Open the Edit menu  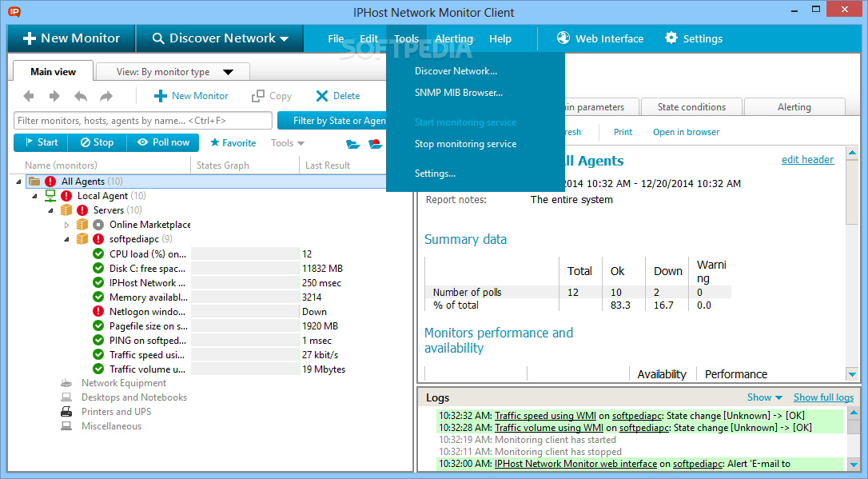point(368,38)
